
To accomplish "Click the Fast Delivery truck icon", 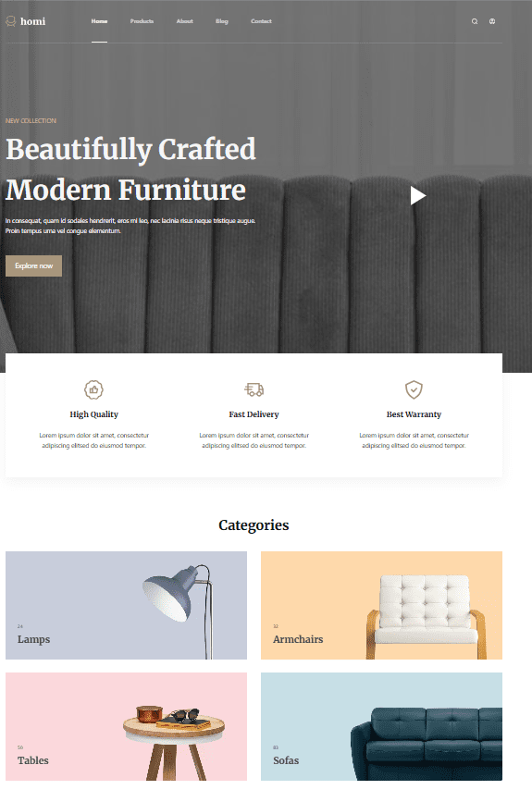I will (254, 389).
